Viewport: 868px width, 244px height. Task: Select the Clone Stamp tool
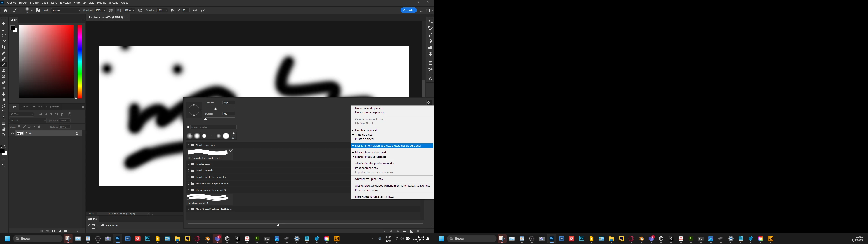[4, 71]
